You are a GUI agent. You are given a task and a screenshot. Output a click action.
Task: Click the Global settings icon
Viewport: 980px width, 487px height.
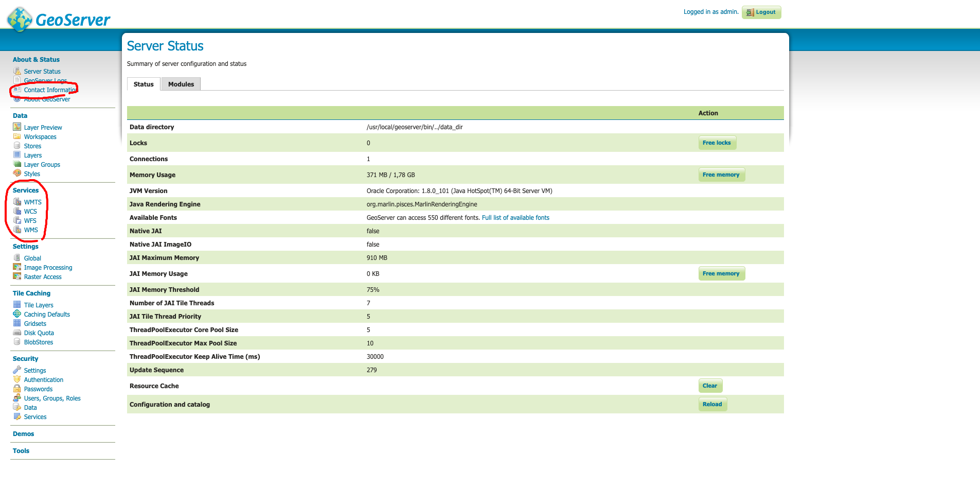tap(17, 258)
